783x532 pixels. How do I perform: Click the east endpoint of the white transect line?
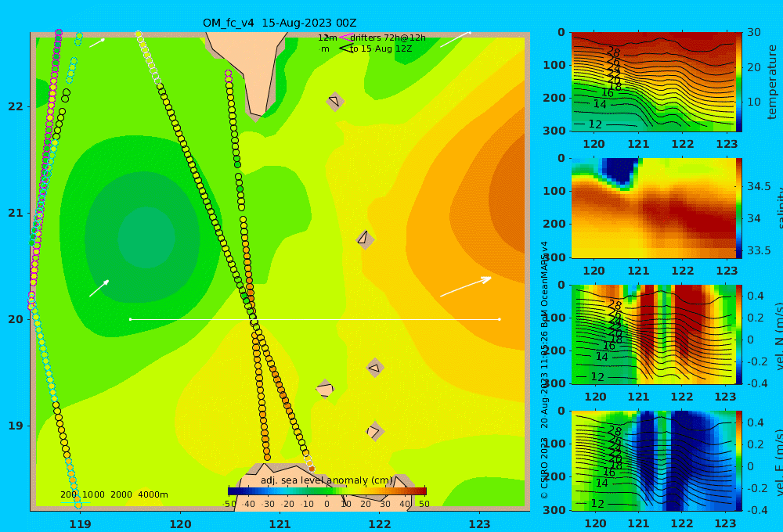500,319
